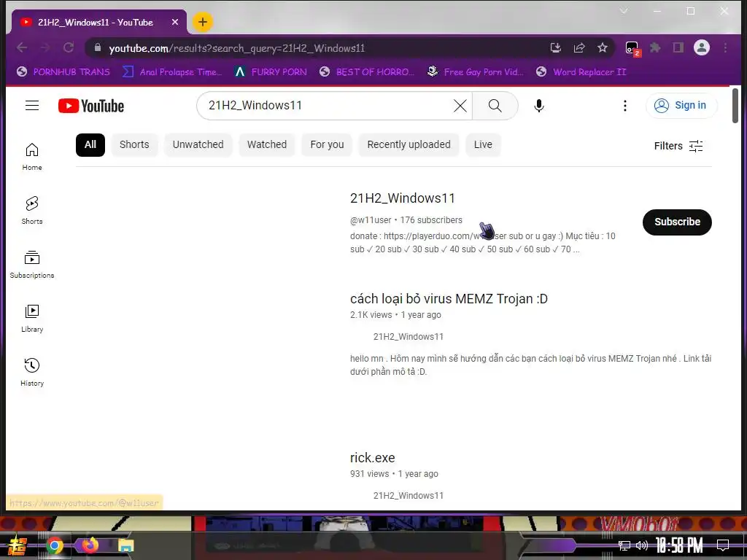
Task: Open Subscriptions in the sidebar
Action: coord(32,265)
